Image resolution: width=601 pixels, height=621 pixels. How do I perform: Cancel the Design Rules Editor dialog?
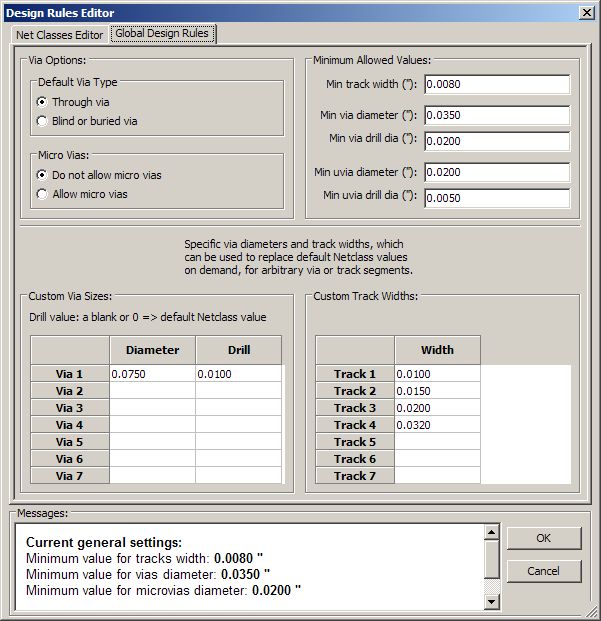[544, 571]
